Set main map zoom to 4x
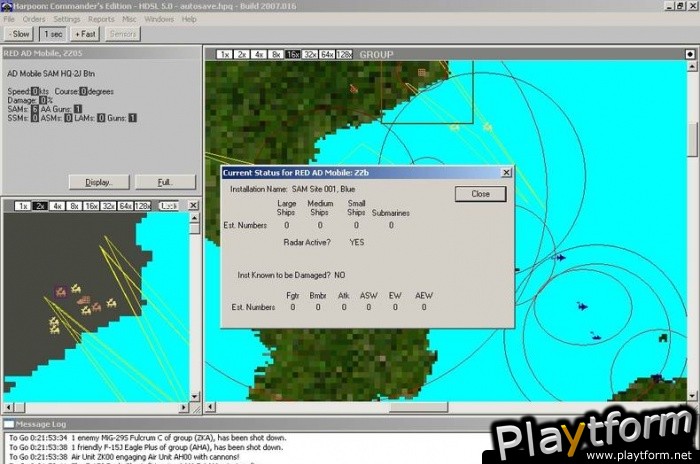Image resolution: width=700 pixels, height=464 pixels. pos(258,54)
